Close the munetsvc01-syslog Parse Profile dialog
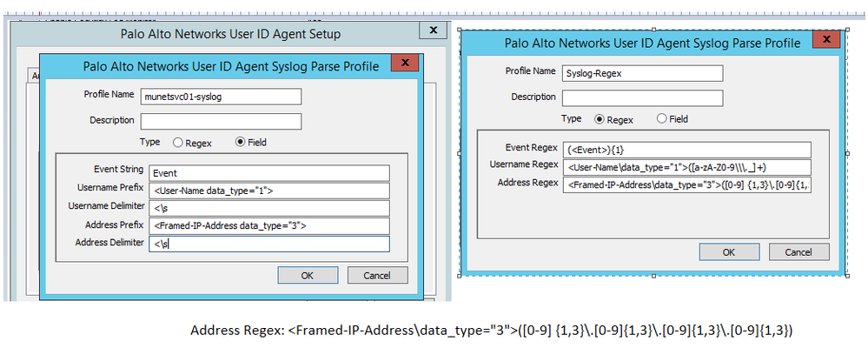Viewport: 868px width, 348px height. 405,62
